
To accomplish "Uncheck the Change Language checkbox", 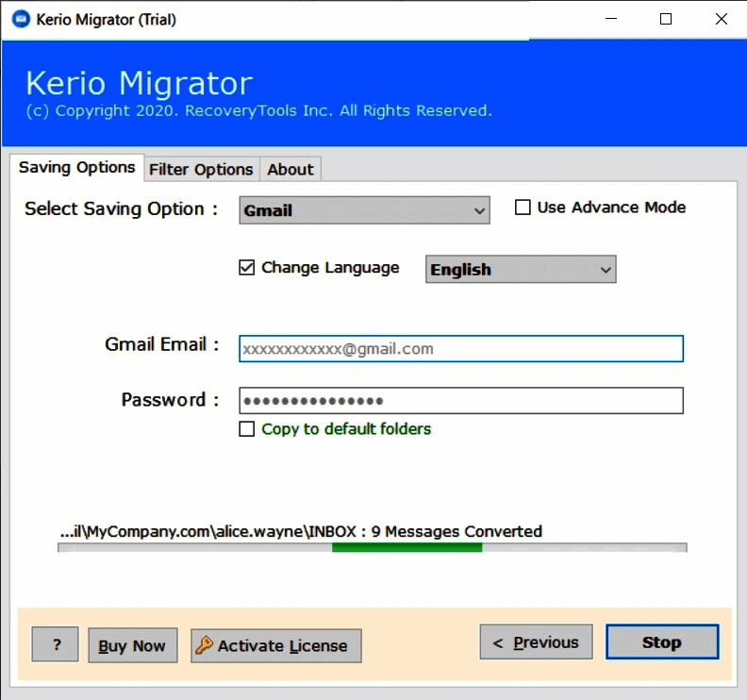I will click(x=247, y=268).
